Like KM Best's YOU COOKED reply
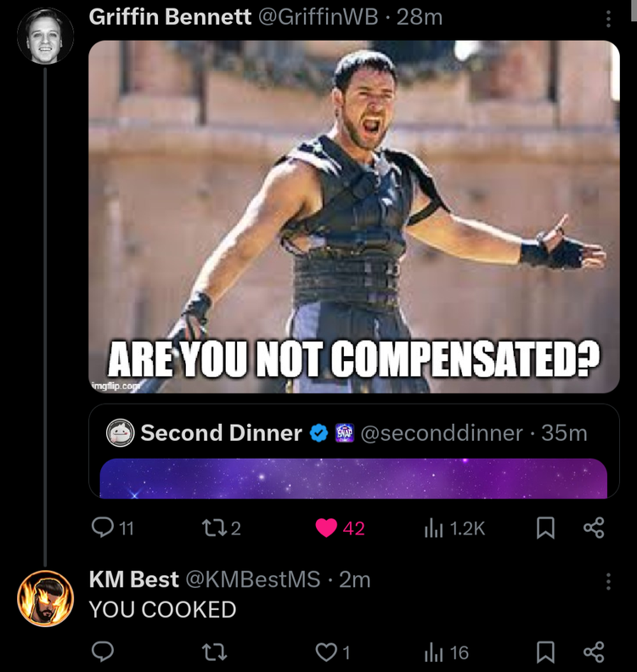The image size is (637, 672). click(x=333, y=652)
